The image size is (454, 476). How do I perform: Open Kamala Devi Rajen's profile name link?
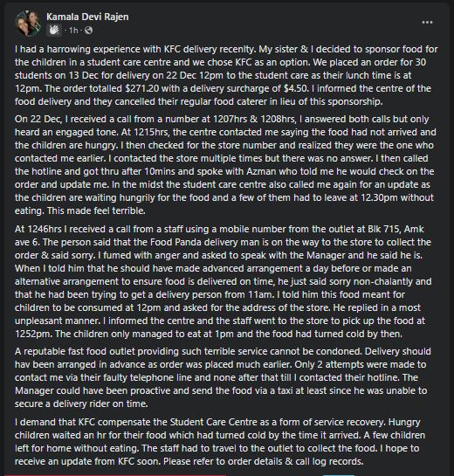pos(87,17)
